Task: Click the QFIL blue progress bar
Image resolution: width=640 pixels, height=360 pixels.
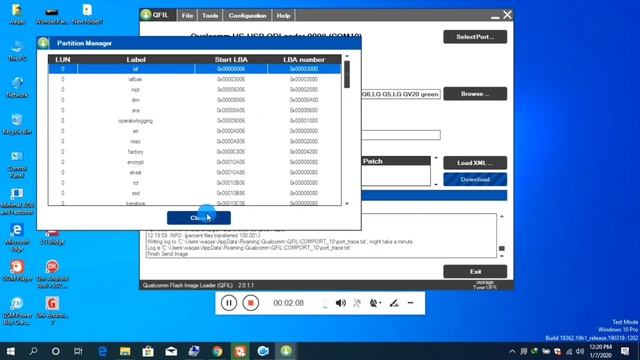Action: coord(434,195)
